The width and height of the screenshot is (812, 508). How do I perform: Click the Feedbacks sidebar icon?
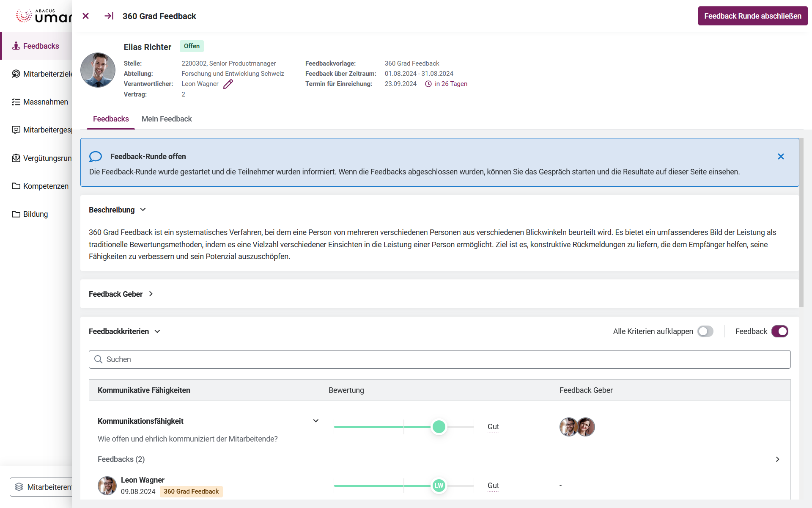pos(16,46)
